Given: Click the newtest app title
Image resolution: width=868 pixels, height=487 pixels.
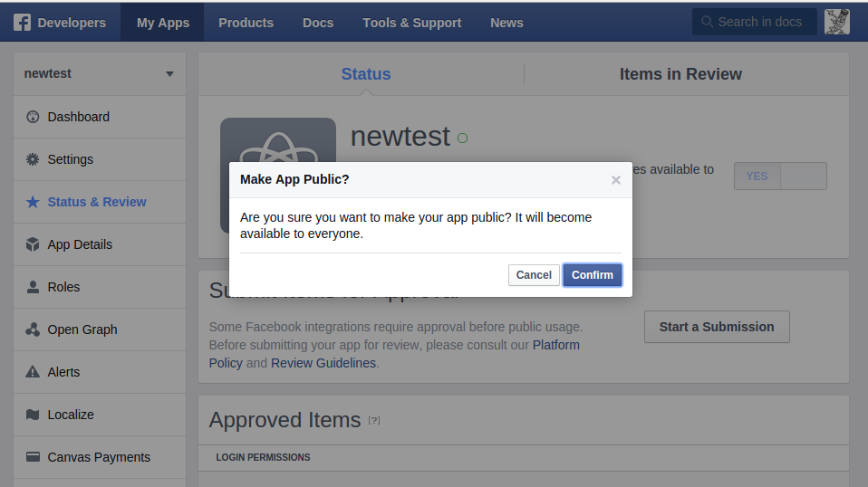Looking at the screenshot, I should click(x=400, y=136).
